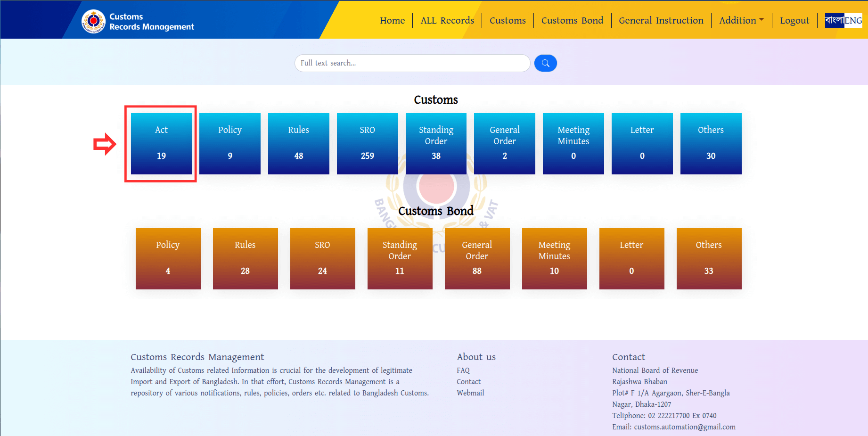The image size is (868, 436).
Task: Click the 'National Board of Revenue' text
Action: click(x=655, y=370)
